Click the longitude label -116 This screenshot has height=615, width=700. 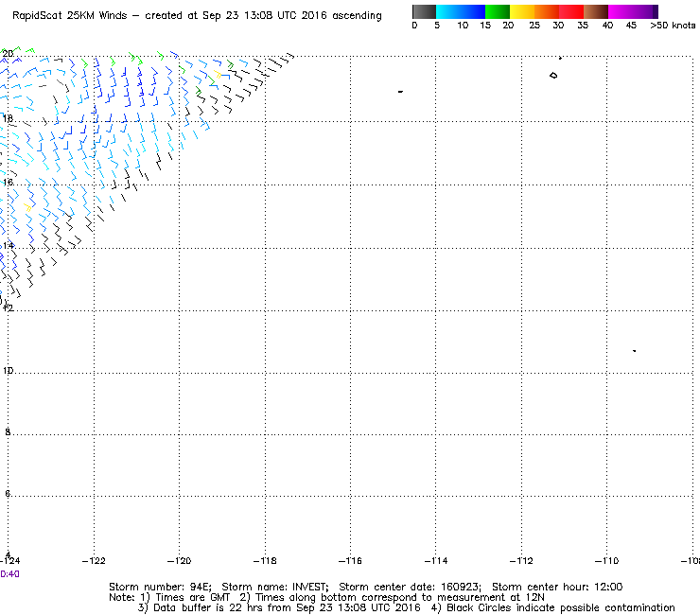click(350, 561)
